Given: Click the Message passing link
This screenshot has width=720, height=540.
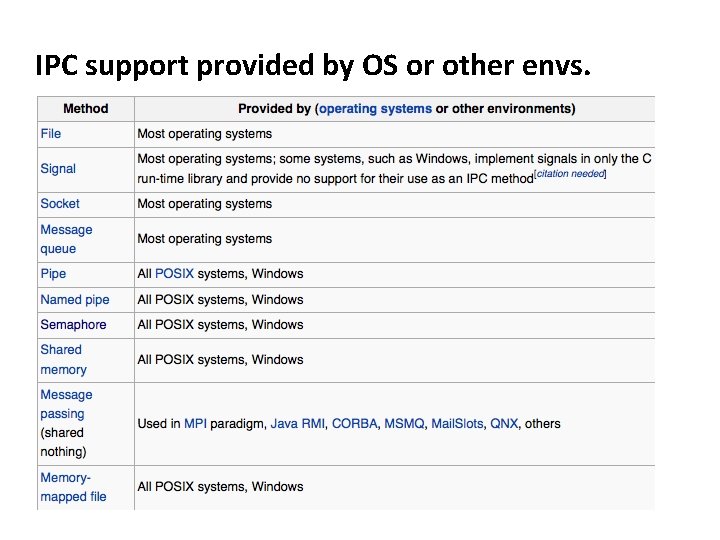Looking at the screenshot, I should (x=66, y=404).
